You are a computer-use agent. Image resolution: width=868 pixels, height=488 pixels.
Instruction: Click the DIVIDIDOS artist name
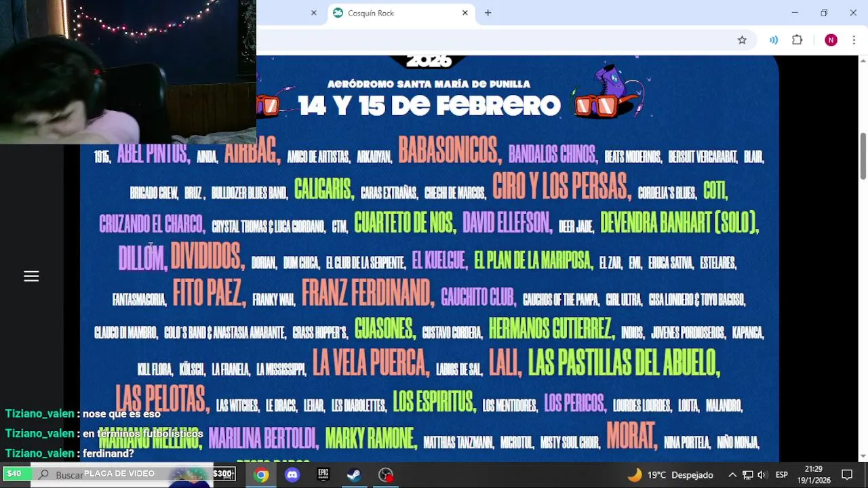tap(208, 256)
